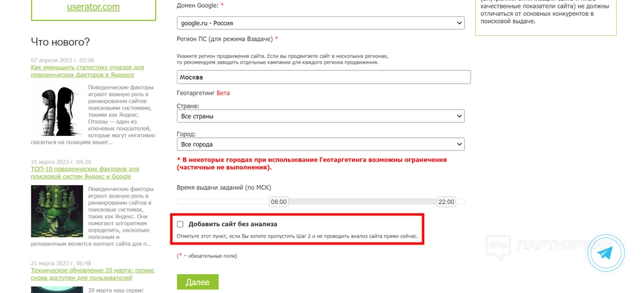Click the Partnerkin speech bubble logo
This screenshot has height=293, width=644.
pos(500,249)
